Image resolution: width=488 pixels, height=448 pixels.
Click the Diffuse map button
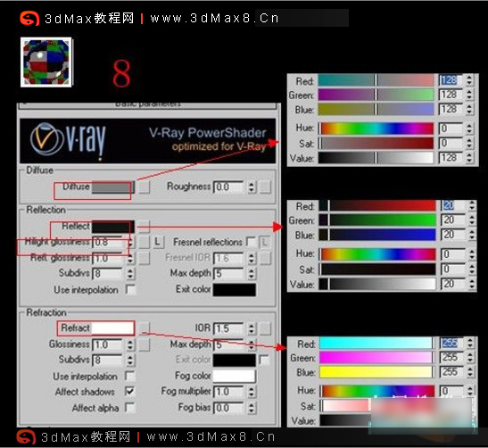tap(145, 187)
